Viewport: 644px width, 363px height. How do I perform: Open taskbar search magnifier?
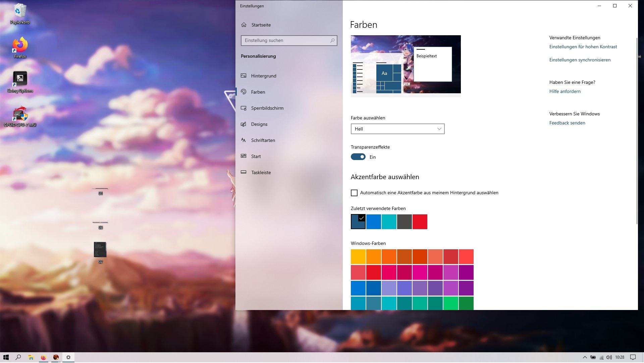point(18,357)
